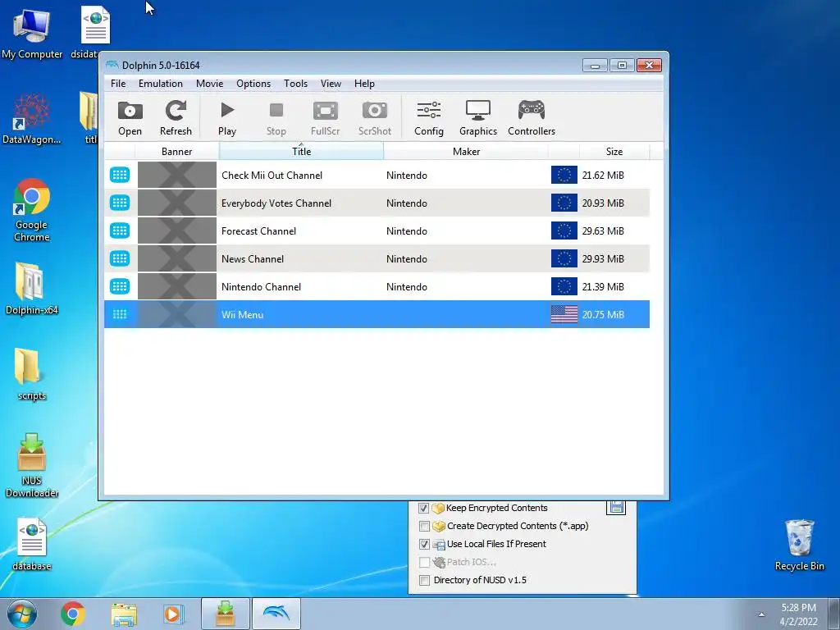The image size is (840, 630).
Task: Click platform icon of Everybody Votes Channel
Action: click(120, 203)
